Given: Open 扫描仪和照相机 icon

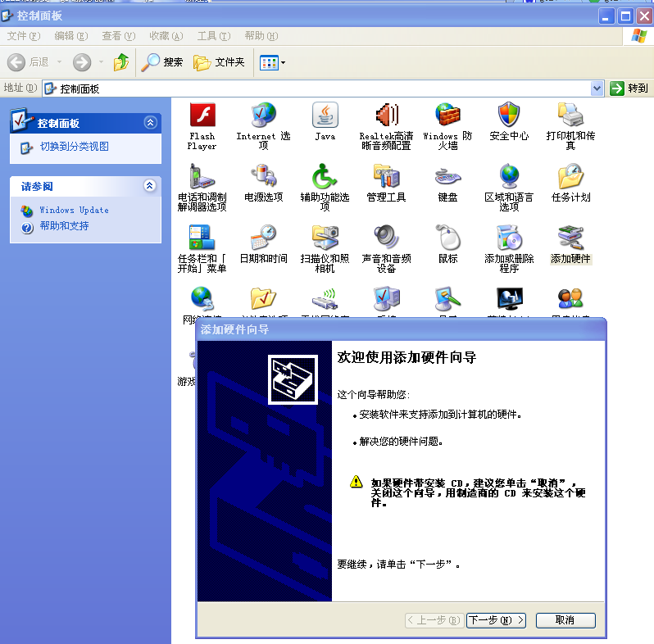Looking at the screenshot, I should (x=325, y=238).
